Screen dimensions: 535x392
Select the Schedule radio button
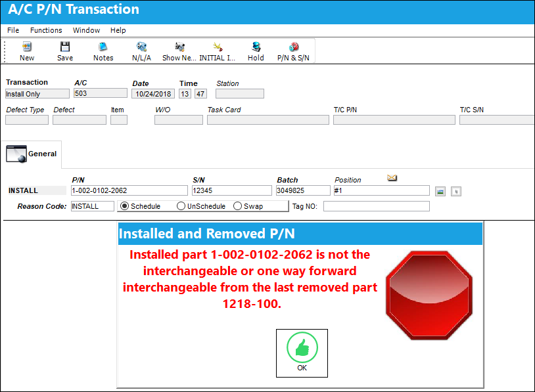click(x=124, y=206)
